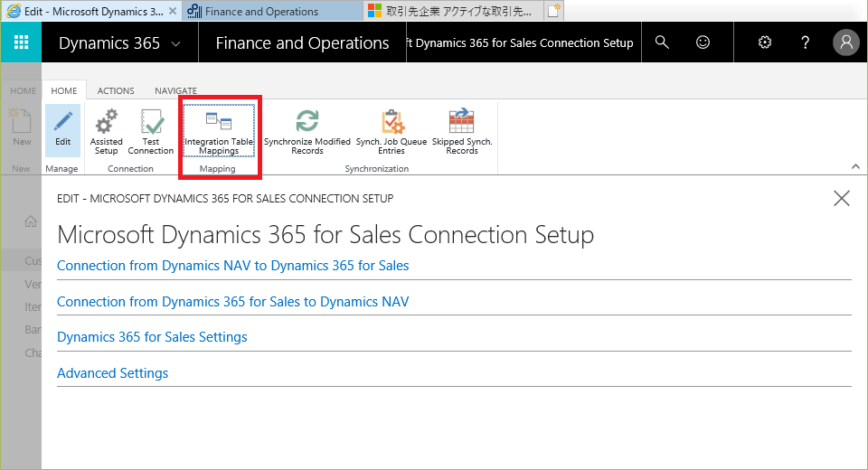
Task: Click the home icon in the sidebar
Action: [x=31, y=221]
